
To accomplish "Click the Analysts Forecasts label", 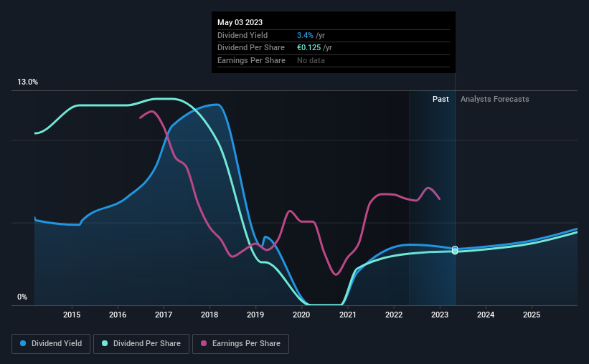I will pyautogui.click(x=495, y=99).
